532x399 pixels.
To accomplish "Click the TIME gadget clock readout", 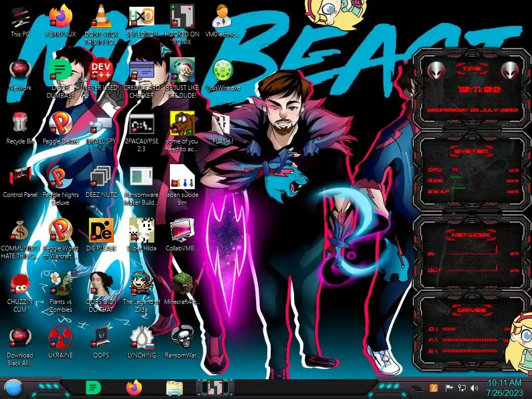I will click(480, 89).
